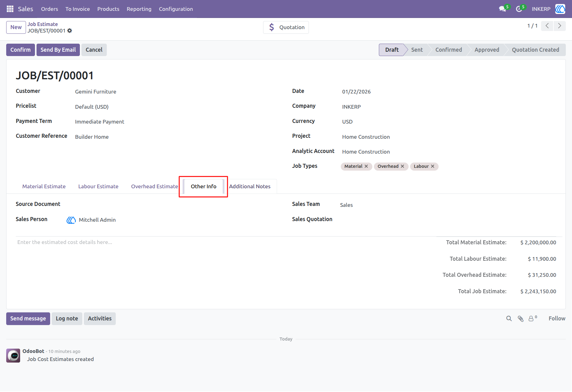The width and height of the screenshot is (572, 392).
Task: Remove the Labour job type tag
Action: pyautogui.click(x=432, y=166)
